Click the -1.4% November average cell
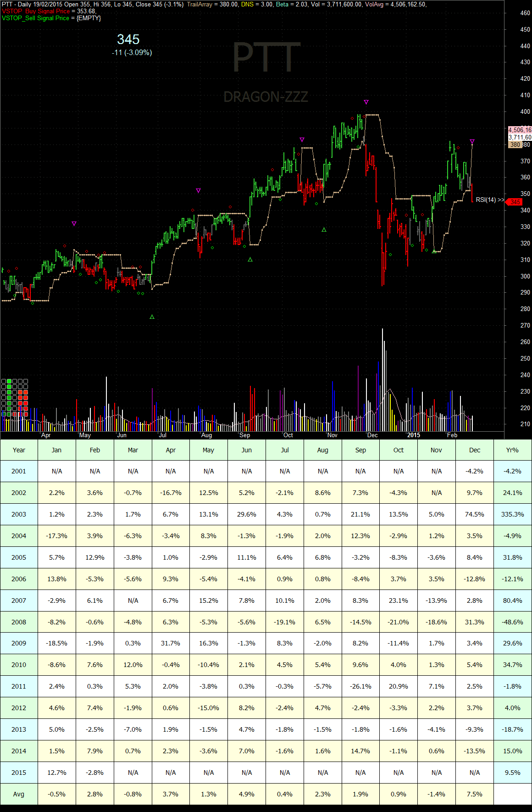 (x=437, y=794)
